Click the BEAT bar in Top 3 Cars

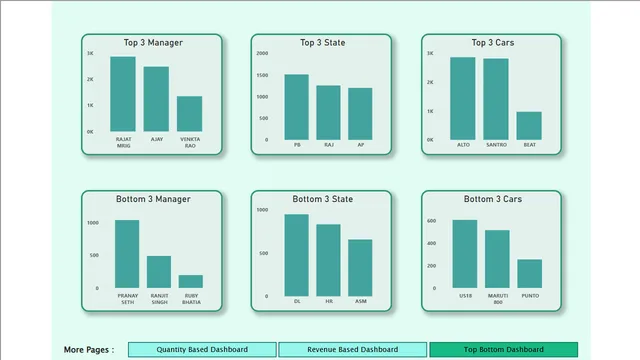click(529, 126)
